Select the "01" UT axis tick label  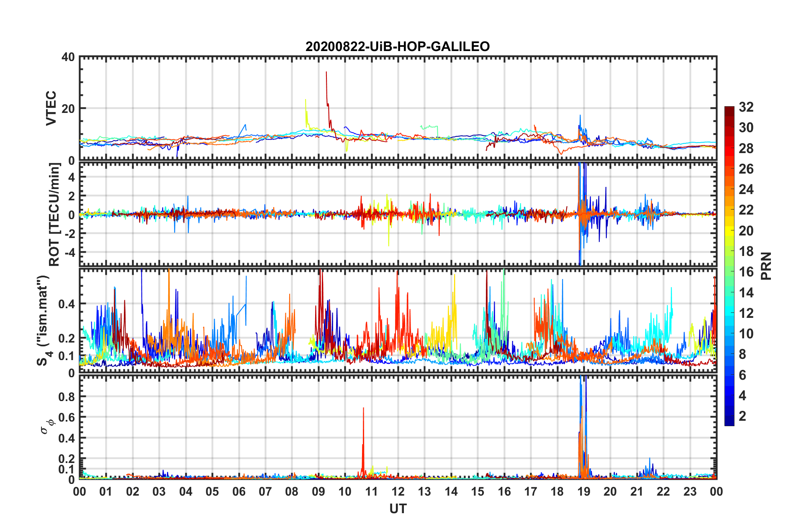[106, 492]
